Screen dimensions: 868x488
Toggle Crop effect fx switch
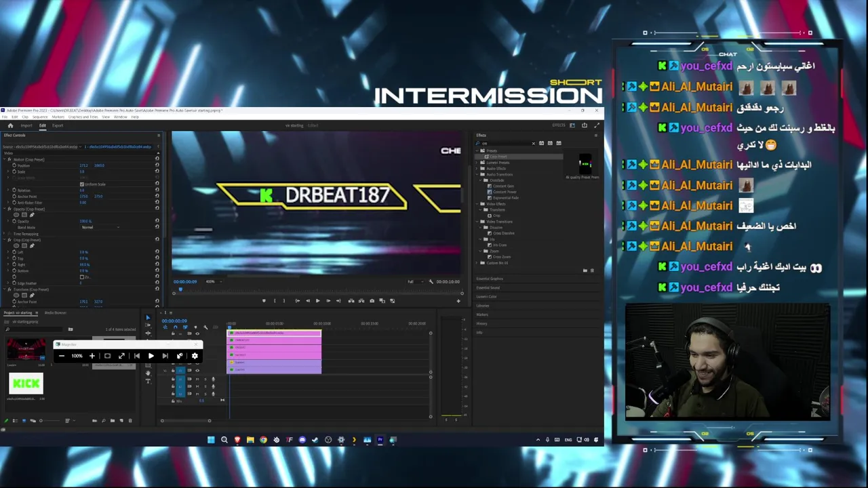click(x=9, y=240)
